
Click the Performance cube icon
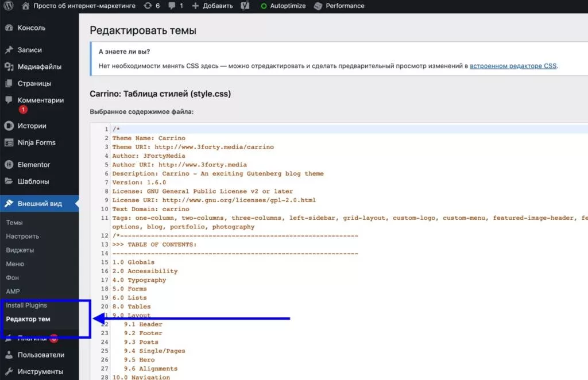coord(318,6)
